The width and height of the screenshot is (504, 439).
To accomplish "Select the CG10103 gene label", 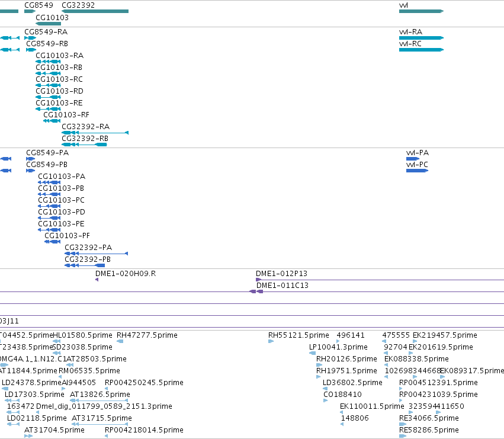I will coord(52,17).
